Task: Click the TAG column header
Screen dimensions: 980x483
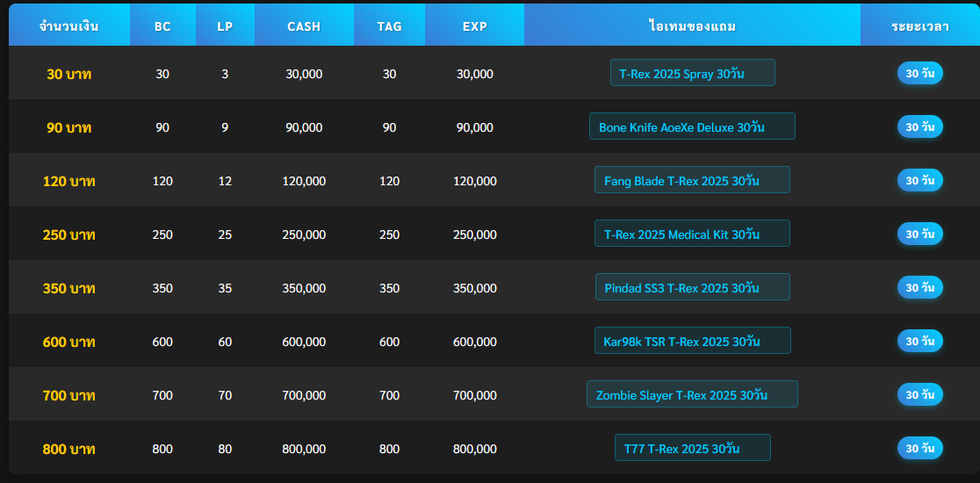Action: 389,26
